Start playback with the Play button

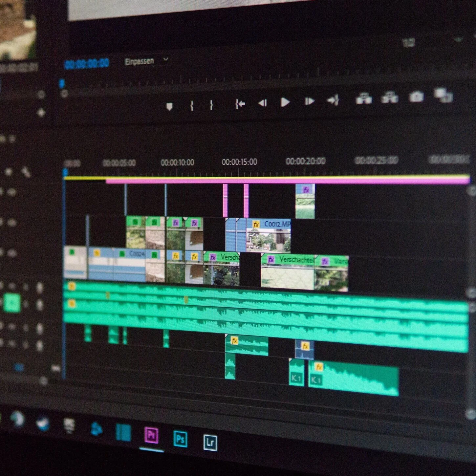(x=285, y=102)
